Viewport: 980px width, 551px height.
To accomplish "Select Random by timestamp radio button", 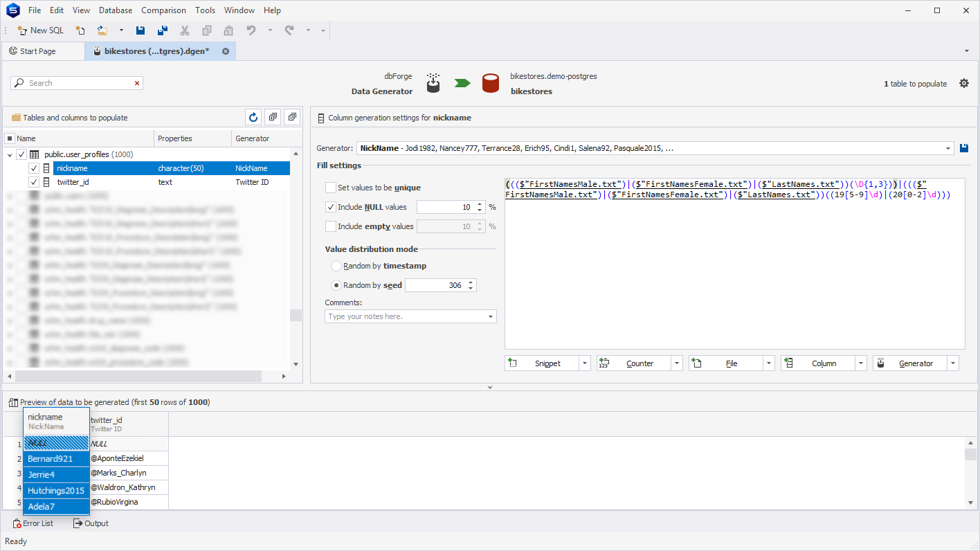I will pos(336,266).
